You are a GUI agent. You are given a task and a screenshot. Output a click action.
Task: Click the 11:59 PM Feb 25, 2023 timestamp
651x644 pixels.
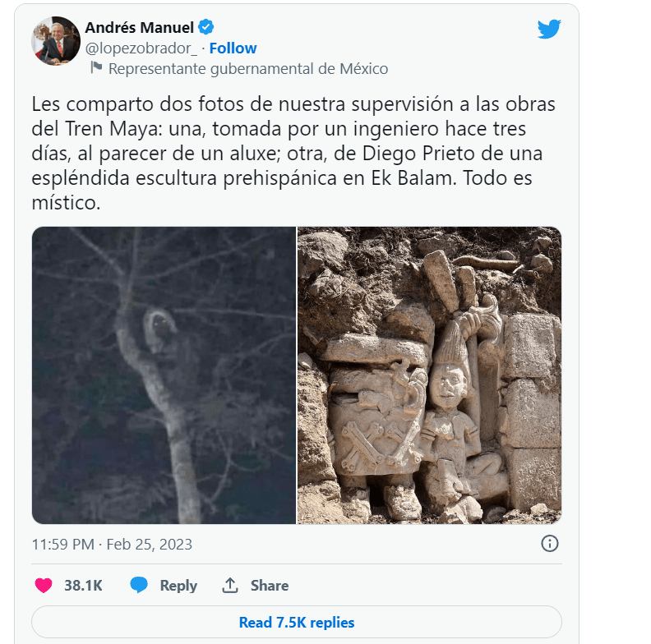[x=112, y=544]
